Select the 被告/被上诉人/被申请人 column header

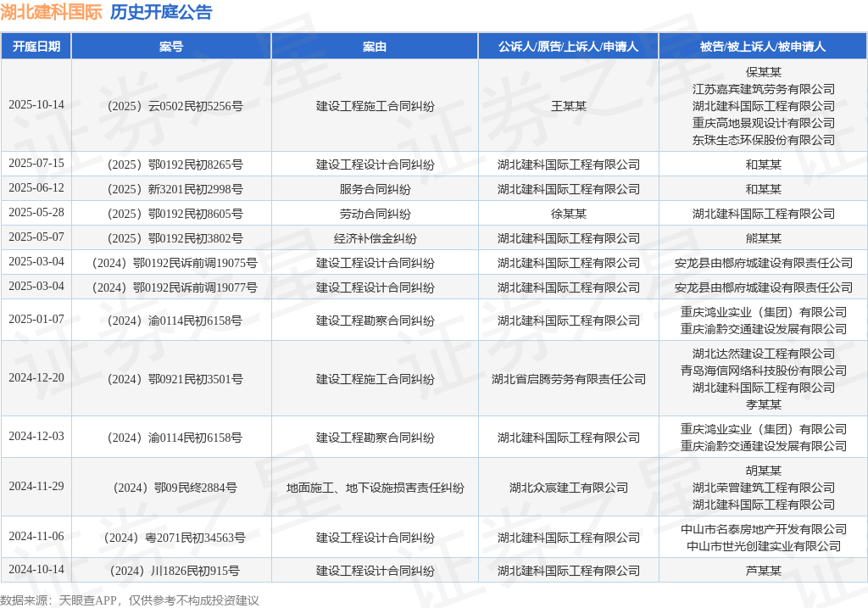pos(764,47)
